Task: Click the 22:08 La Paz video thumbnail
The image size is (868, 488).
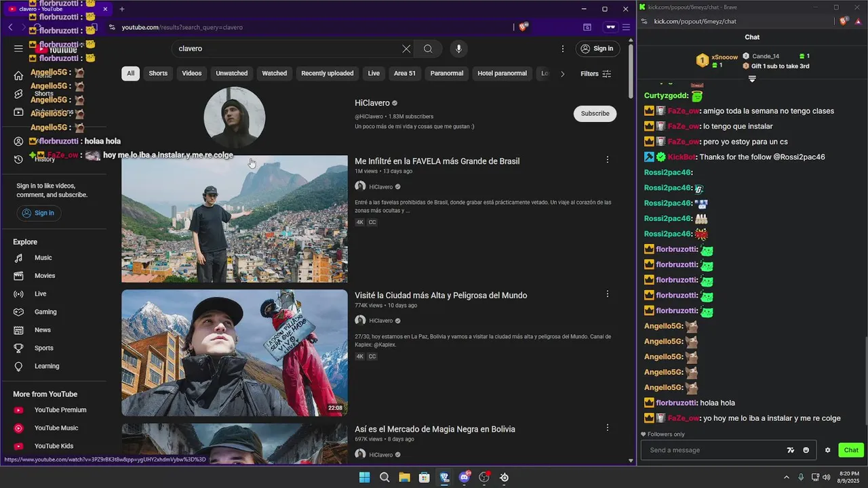Action: click(235, 352)
